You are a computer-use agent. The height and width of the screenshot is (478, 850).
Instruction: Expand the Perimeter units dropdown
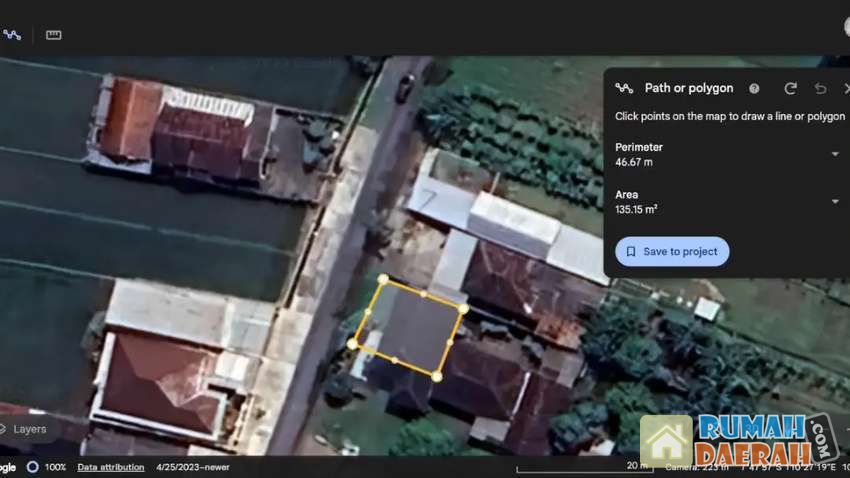tap(835, 154)
